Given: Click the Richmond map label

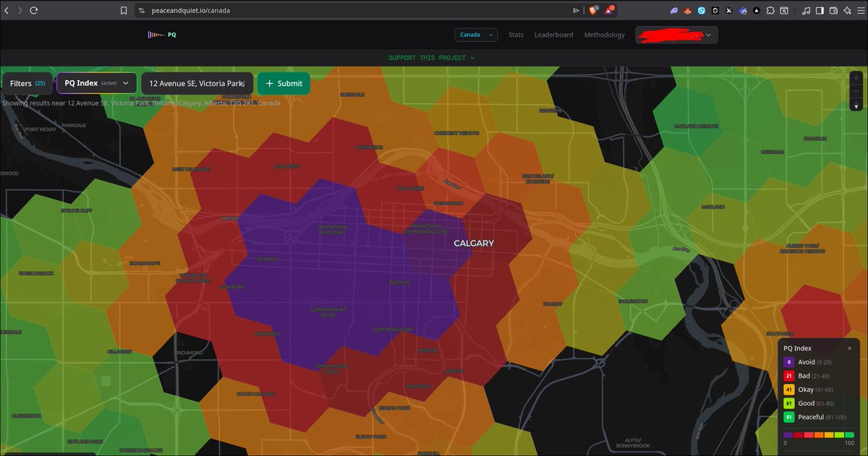Looking at the screenshot, I should pos(190,353).
